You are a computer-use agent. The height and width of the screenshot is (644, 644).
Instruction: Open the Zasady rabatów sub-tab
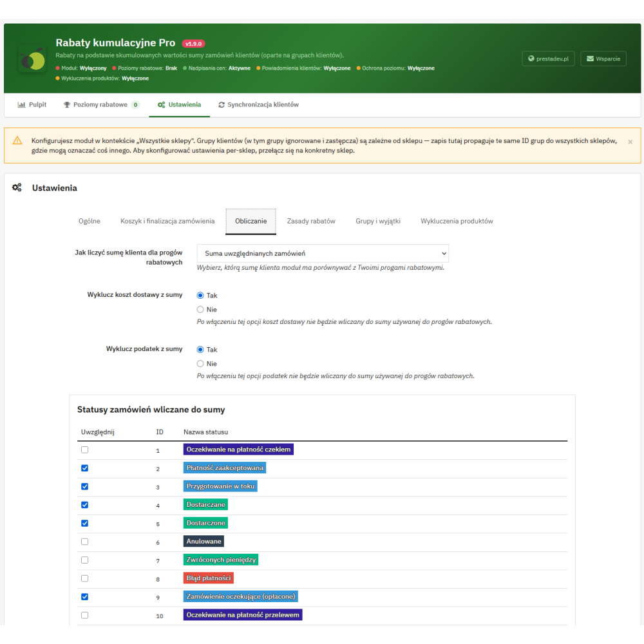pos(311,221)
